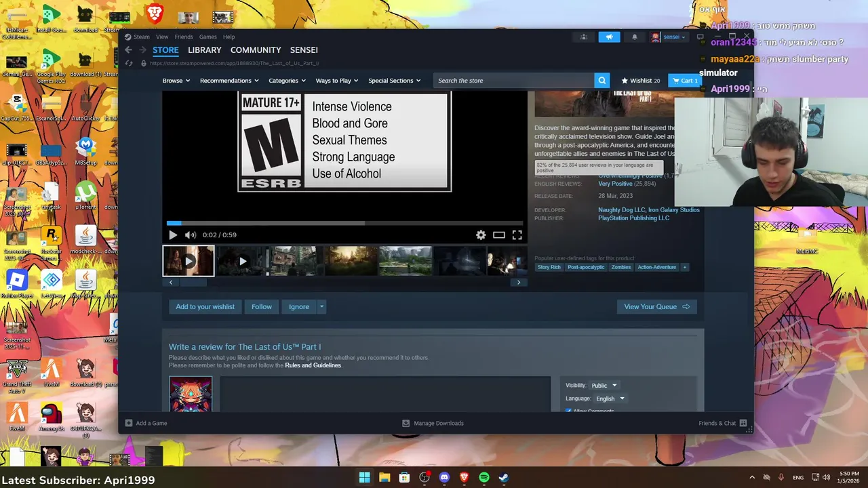Seek within the trailer progress bar
This screenshot has width=868, height=488.
pyautogui.click(x=344, y=222)
